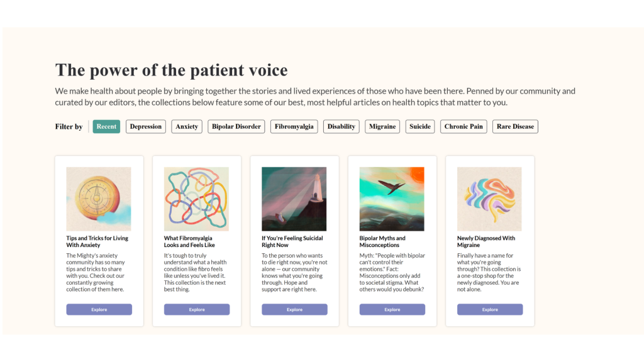Filter collections by Chronic Pain
This screenshot has width=644, height=362.
pos(463,126)
